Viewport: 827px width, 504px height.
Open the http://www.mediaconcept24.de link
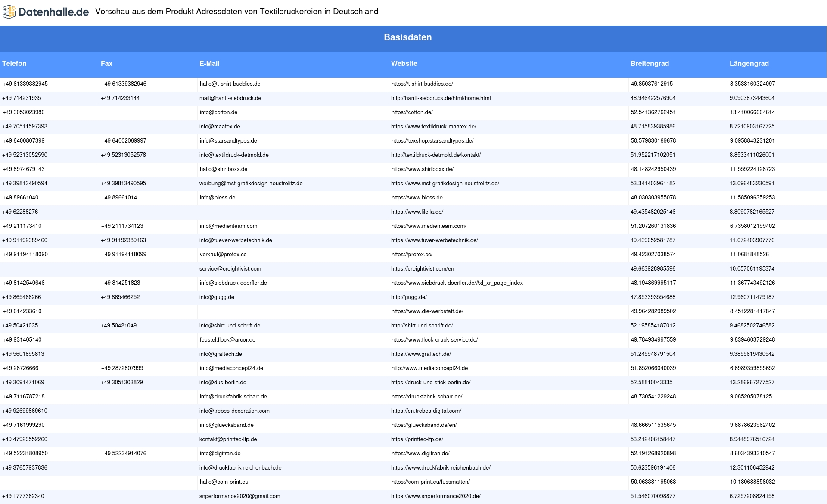click(x=429, y=368)
